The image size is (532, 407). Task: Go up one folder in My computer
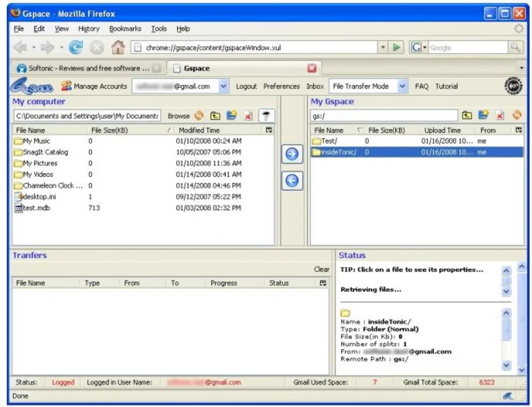(215, 116)
